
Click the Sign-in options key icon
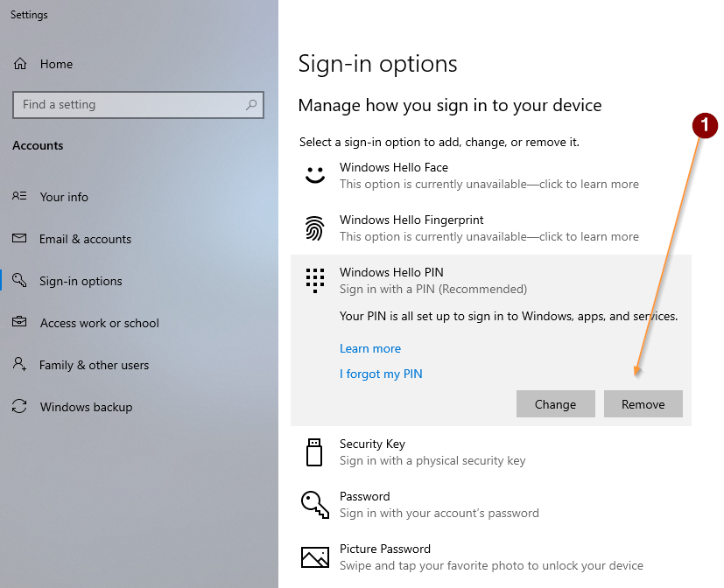[19, 280]
